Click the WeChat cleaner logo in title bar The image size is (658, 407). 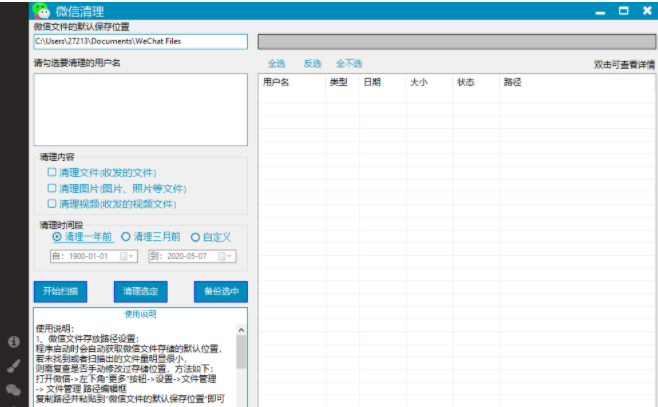point(41,11)
